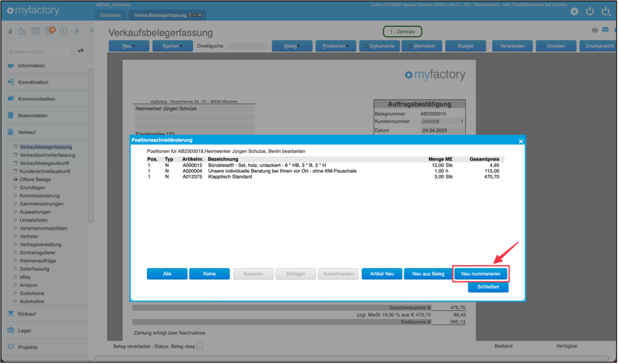Click the blue envelope mail icon
The height and width of the screenshot is (364, 619).
(x=605, y=30)
